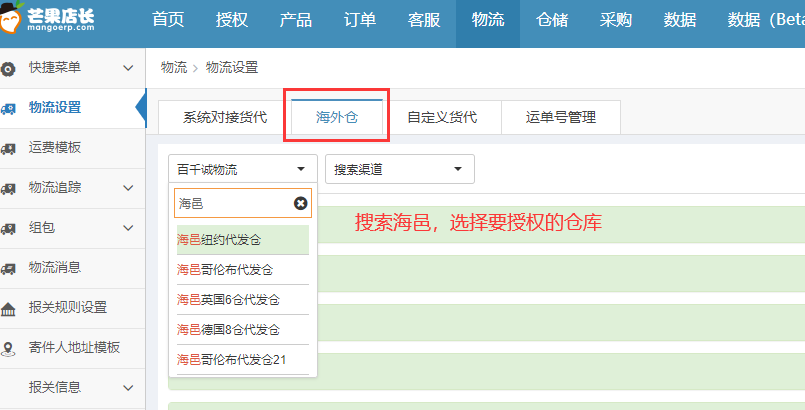Open the 采购 top menu
Viewport: 805px width, 410px height.
616,21
